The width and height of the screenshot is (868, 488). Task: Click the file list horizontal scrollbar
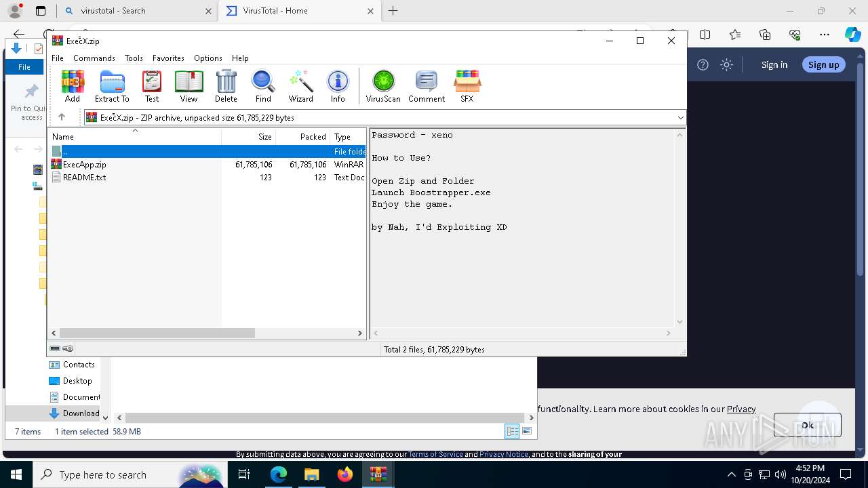tap(157, 333)
